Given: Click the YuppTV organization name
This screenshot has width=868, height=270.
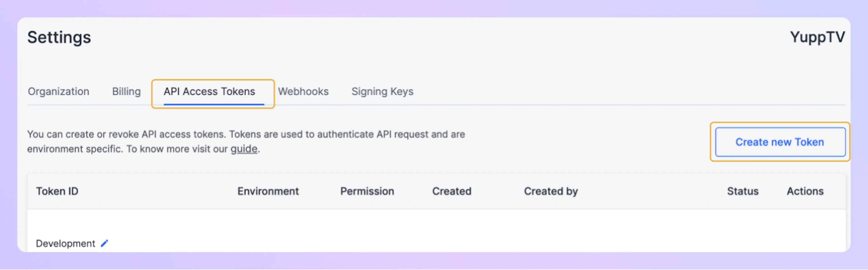Looking at the screenshot, I should pos(817,37).
